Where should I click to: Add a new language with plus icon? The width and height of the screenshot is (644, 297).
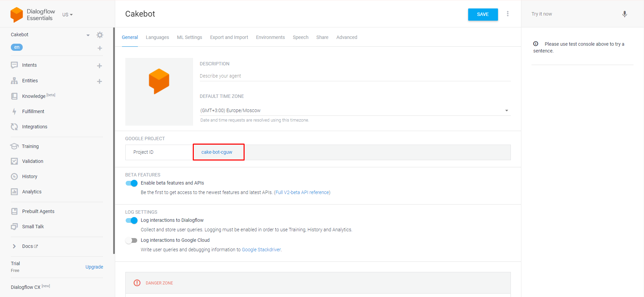pyautogui.click(x=100, y=48)
